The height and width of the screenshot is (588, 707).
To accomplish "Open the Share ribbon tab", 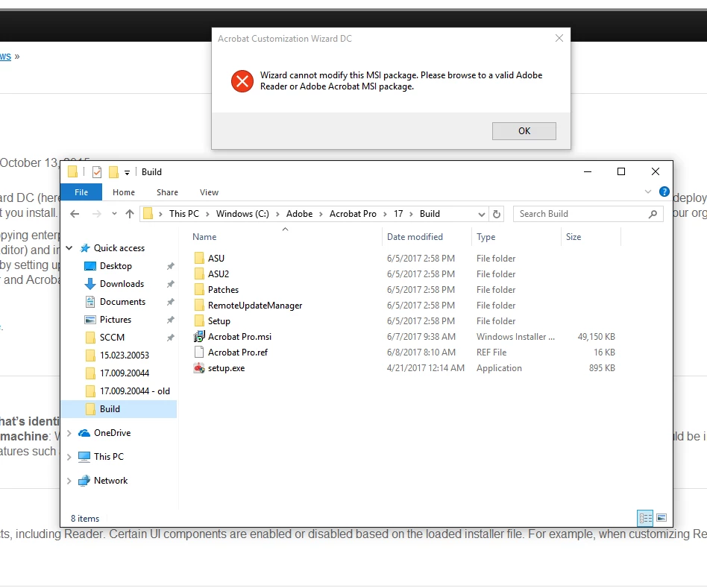I will [167, 192].
